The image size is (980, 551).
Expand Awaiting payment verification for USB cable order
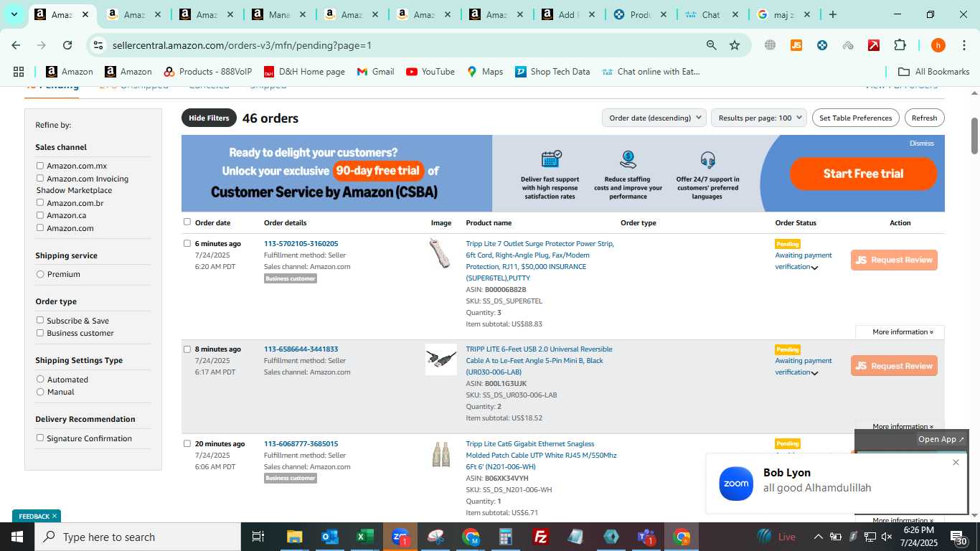click(814, 373)
